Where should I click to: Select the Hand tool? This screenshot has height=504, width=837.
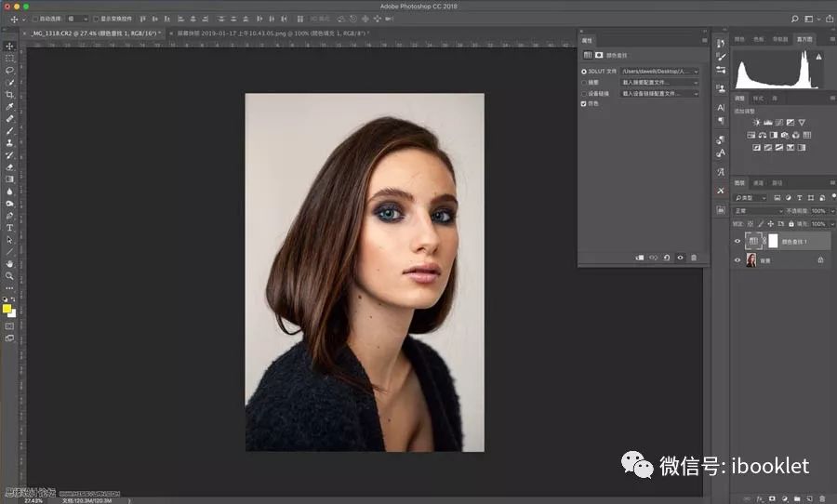pyautogui.click(x=10, y=264)
